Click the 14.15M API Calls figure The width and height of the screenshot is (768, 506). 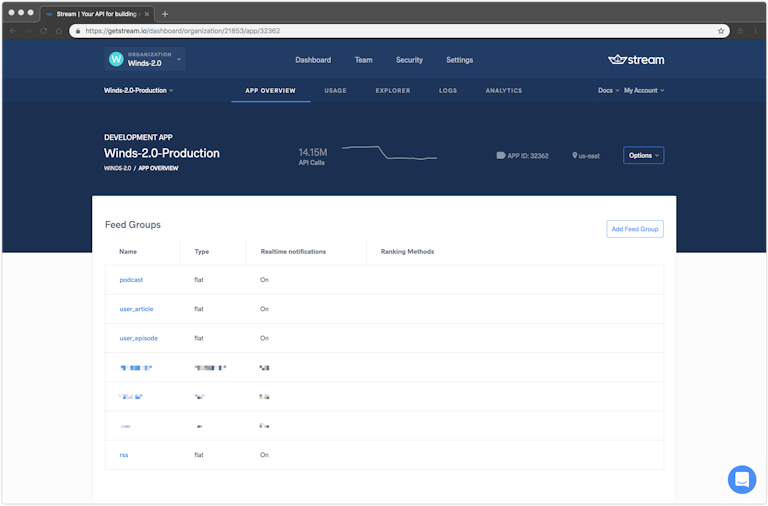click(312, 156)
